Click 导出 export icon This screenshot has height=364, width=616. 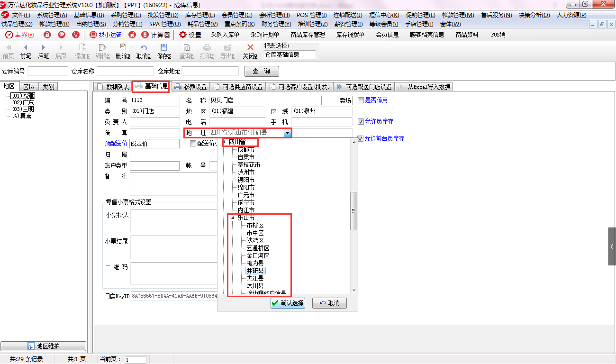(227, 51)
